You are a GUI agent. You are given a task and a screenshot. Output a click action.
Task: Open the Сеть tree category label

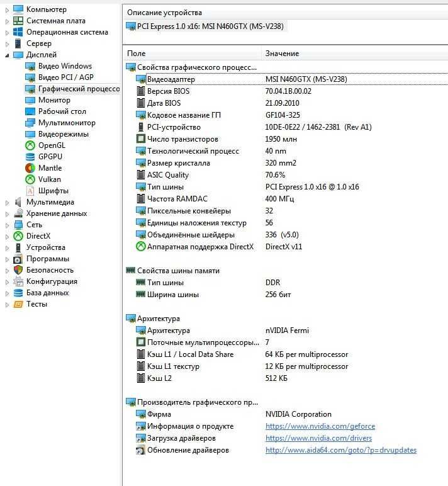coord(34,225)
